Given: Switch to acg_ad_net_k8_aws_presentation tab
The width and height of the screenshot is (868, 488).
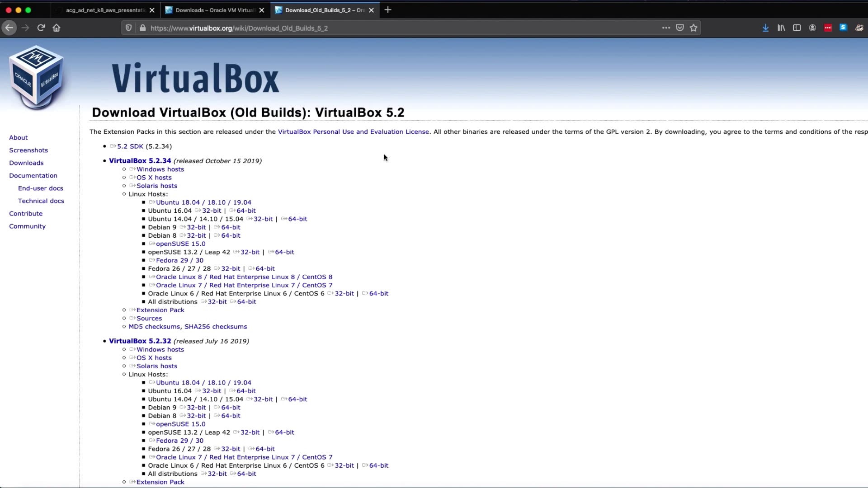Looking at the screenshot, I should pyautogui.click(x=105, y=10).
